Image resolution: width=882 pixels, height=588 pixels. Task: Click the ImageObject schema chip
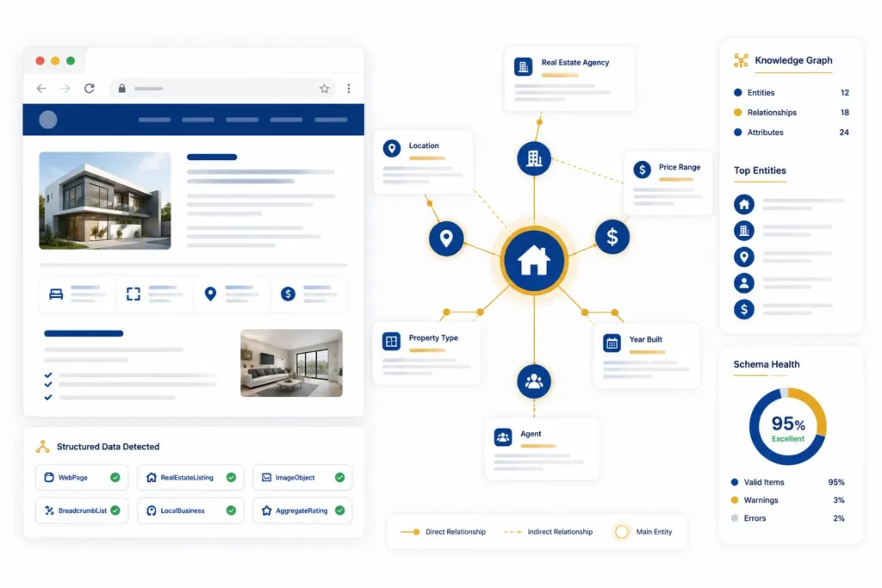coord(302,477)
